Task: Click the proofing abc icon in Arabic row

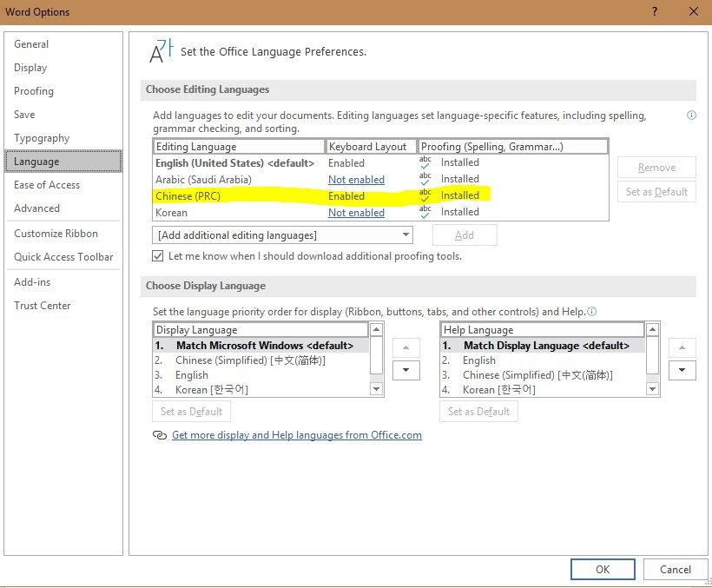Action: (x=425, y=178)
